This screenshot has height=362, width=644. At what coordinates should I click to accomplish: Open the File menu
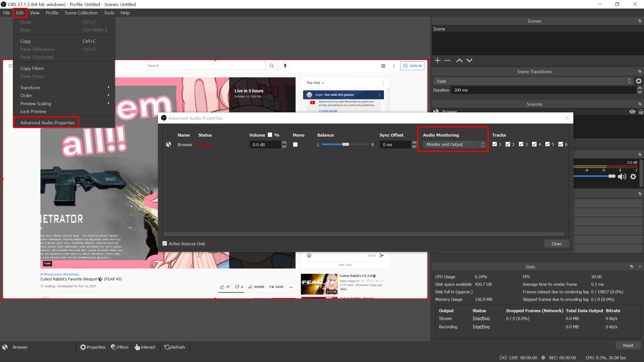pos(7,13)
